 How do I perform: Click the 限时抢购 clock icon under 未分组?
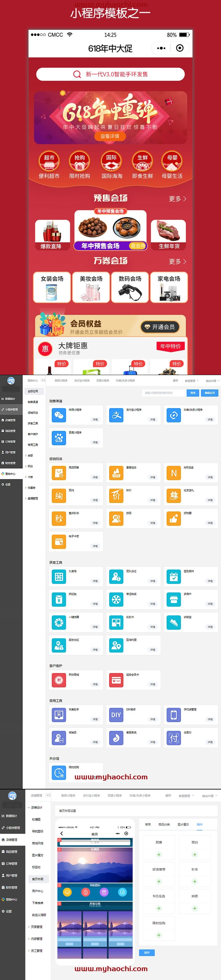[59, 773]
